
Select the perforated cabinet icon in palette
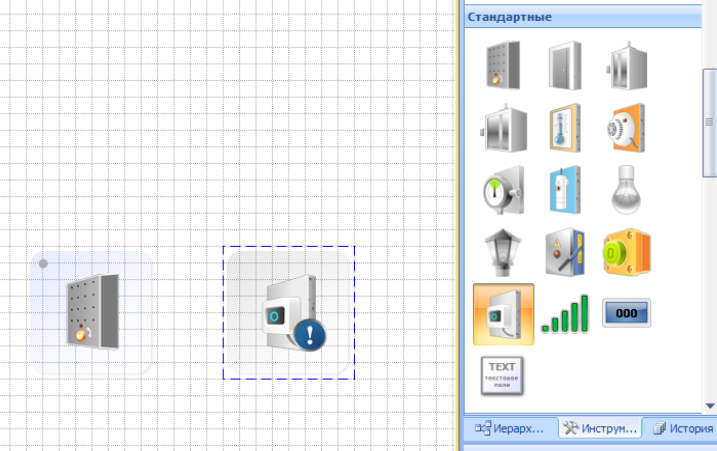pos(503,66)
